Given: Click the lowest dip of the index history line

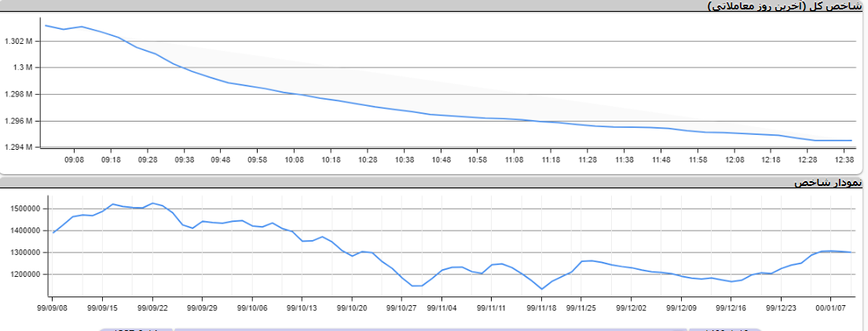Looking at the screenshot, I should click(542, 289).
